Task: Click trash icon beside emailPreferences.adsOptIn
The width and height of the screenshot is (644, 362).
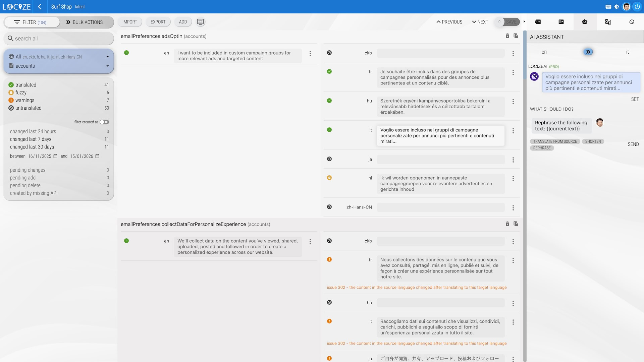Action: click(x=507, y=36)
